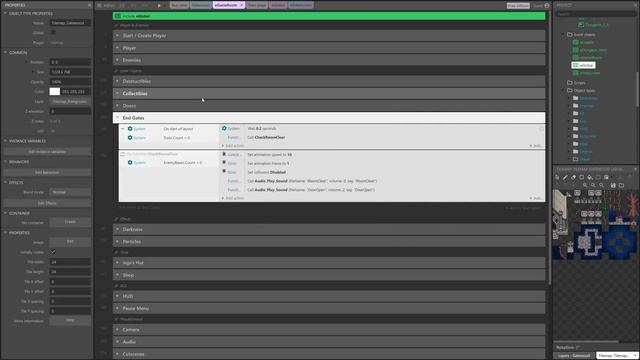Select Set collisions Disabled action
640x360 pixels.
[x=267, y=172]
